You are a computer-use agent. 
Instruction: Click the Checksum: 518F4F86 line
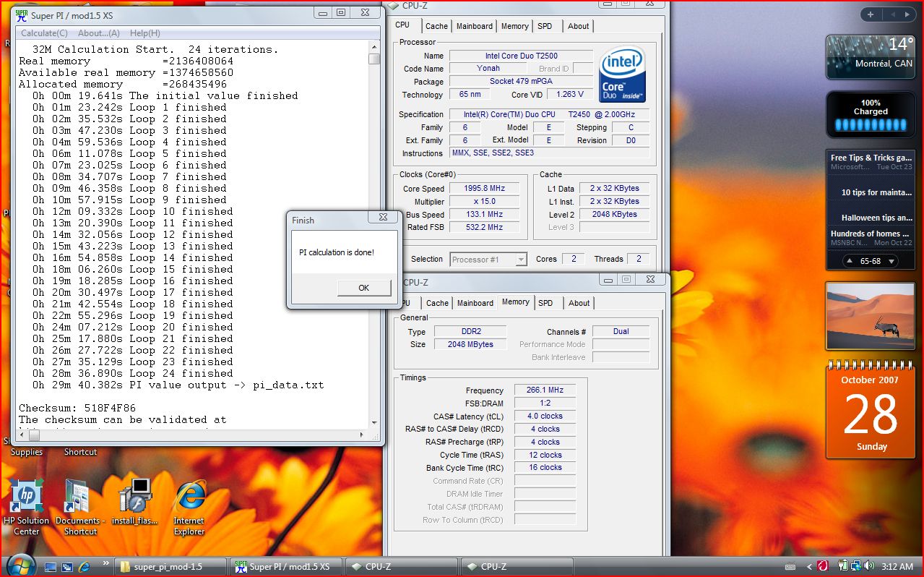77,408
